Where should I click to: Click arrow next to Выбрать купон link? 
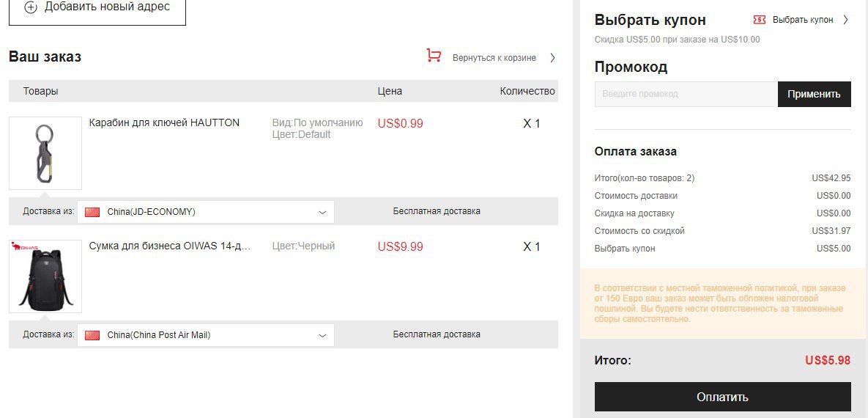tap(845, 20)
